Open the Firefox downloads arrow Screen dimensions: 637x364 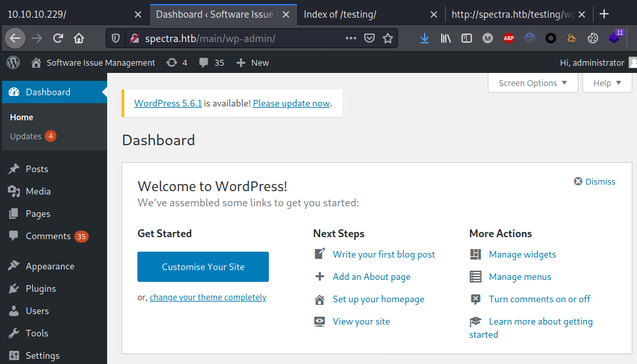pyautogui.click(x=425, y=38)
